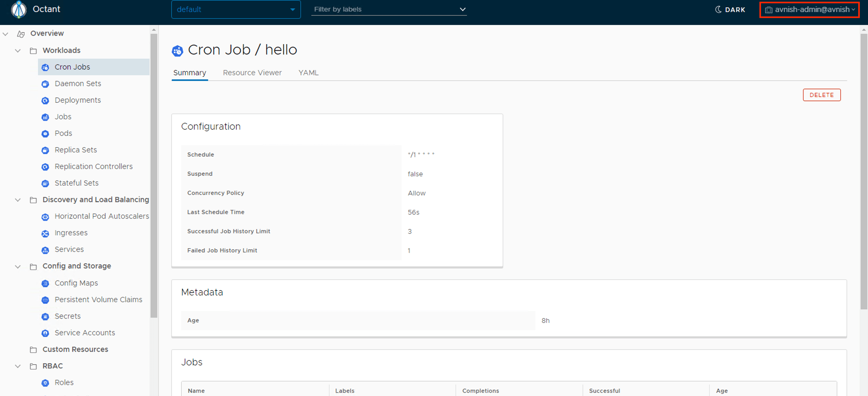Click the Config Maps icon

click(x=45, y=284)
